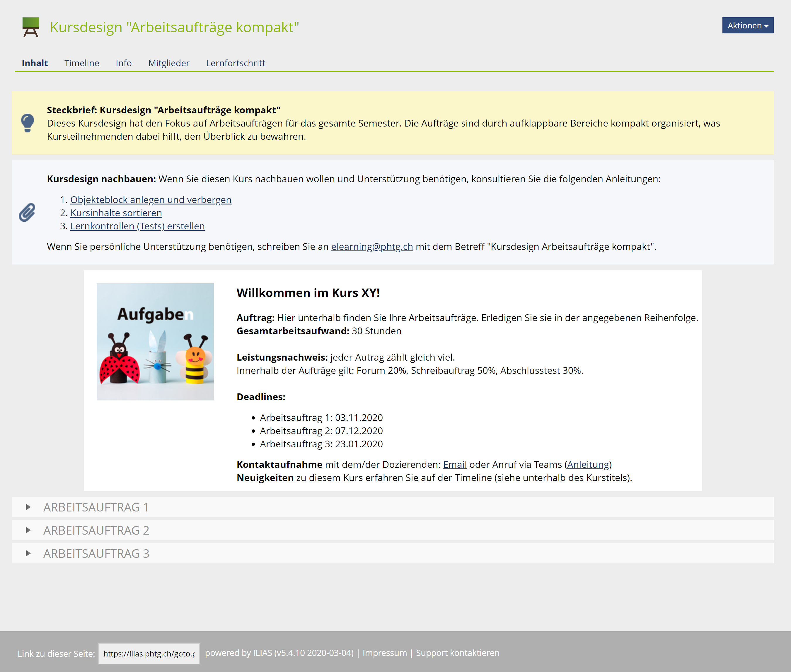791x672 pixels.
Task: Click the lightbulb icon in Steckbrief box
Action: [28, 123]
